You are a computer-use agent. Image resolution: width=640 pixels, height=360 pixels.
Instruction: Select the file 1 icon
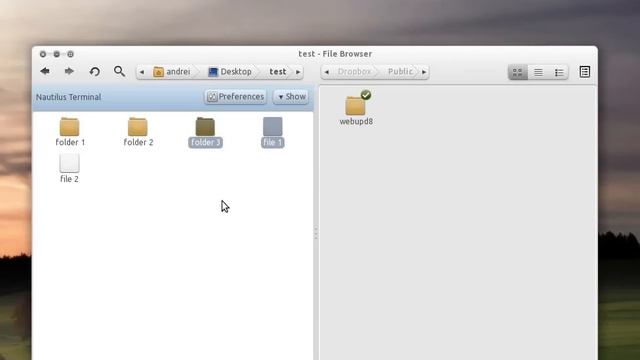(x=273, y=127)
